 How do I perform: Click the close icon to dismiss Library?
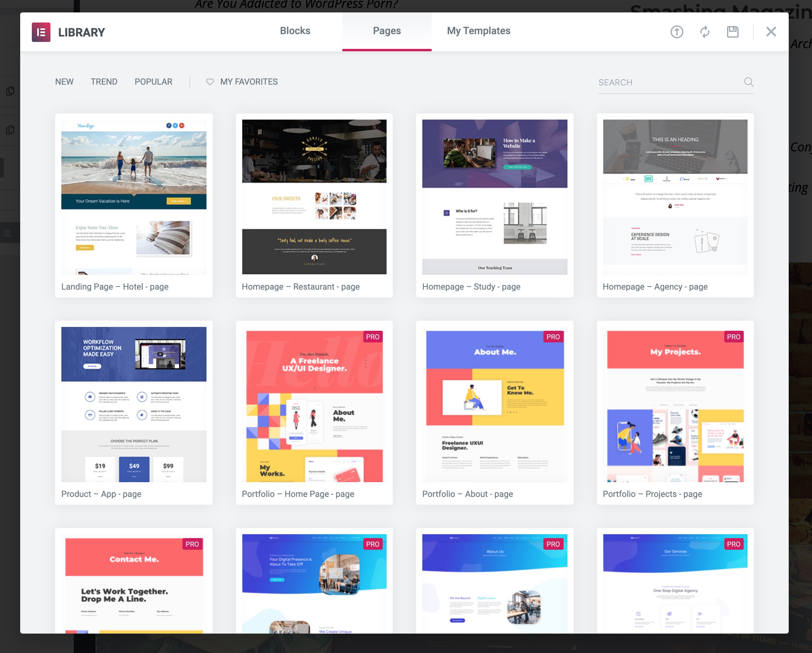tap(771, 31)
